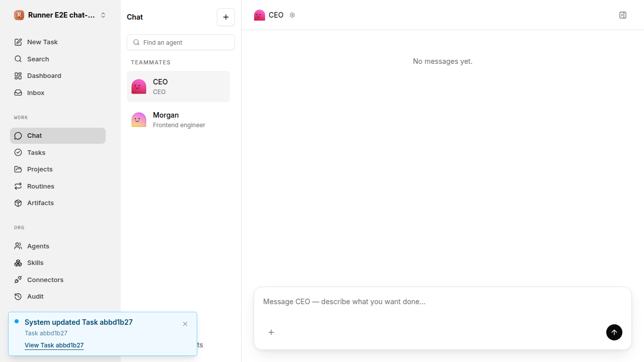Start a new chat with plus button
644x362 pixels.
click(x=226, y=17)
